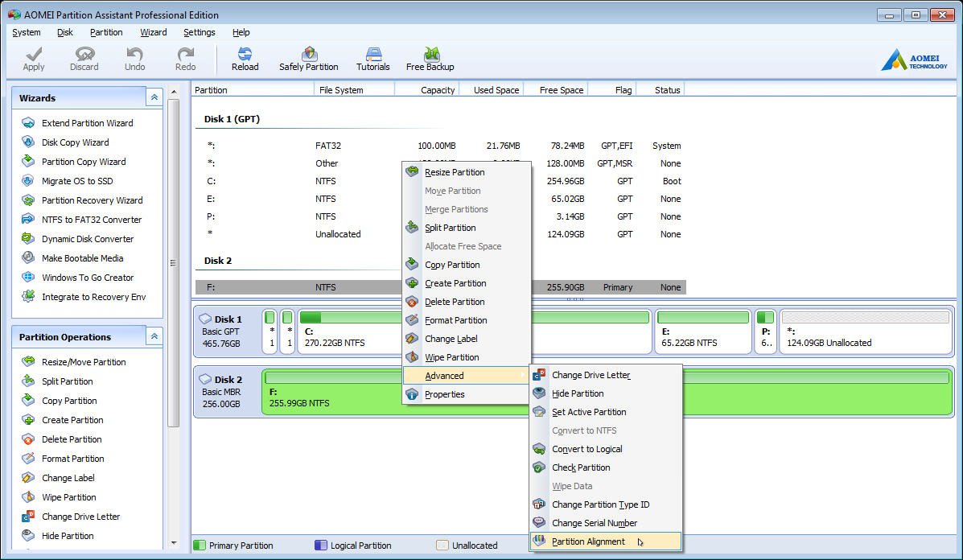Click the 124.09GB Unallocated space block
The width and height of the screenshot is (963, 560).
pyautogui.click(x=865, y=332)
